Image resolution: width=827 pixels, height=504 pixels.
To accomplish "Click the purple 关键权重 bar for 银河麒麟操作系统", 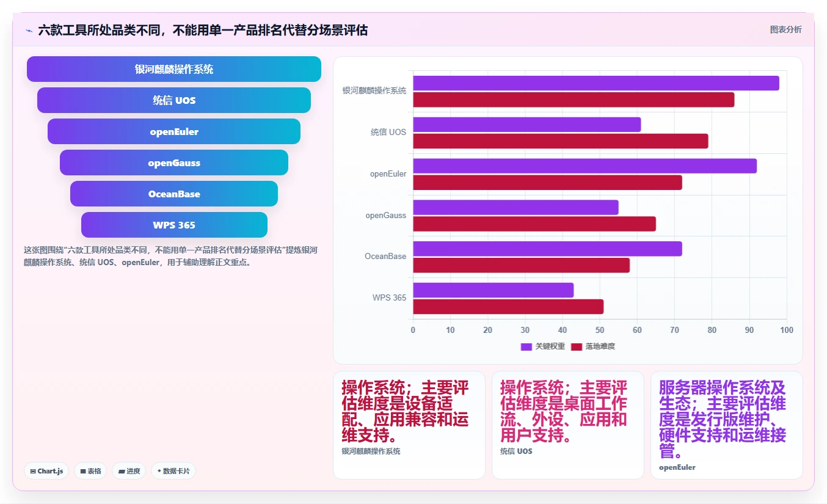I will [596, 83].
